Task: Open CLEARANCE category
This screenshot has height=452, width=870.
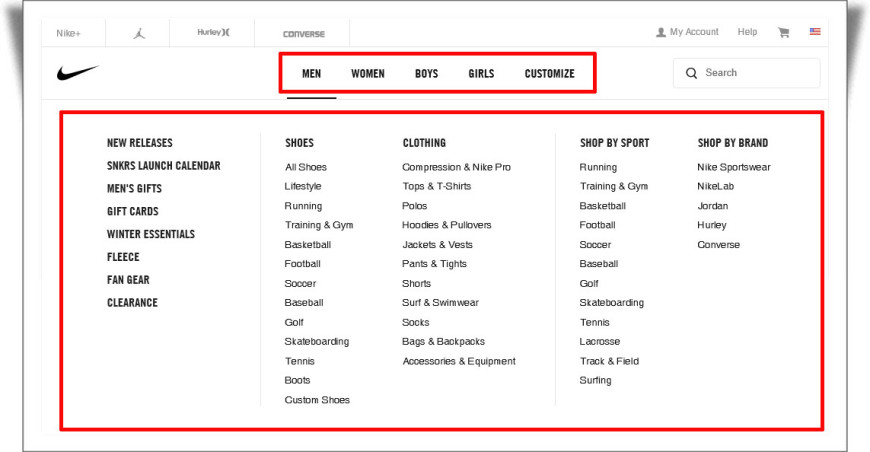Action: coord(132,302)
